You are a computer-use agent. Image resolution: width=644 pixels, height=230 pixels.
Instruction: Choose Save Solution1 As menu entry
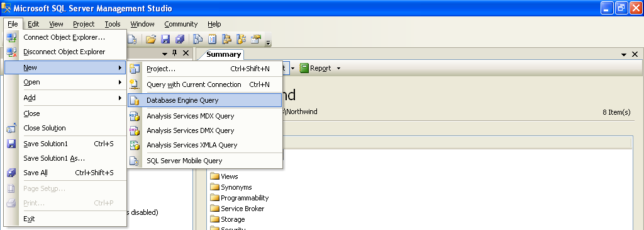[65, 158]
